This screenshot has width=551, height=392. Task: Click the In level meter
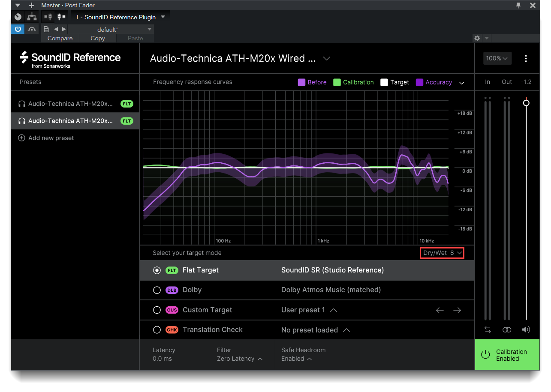(x=488, y=208)
